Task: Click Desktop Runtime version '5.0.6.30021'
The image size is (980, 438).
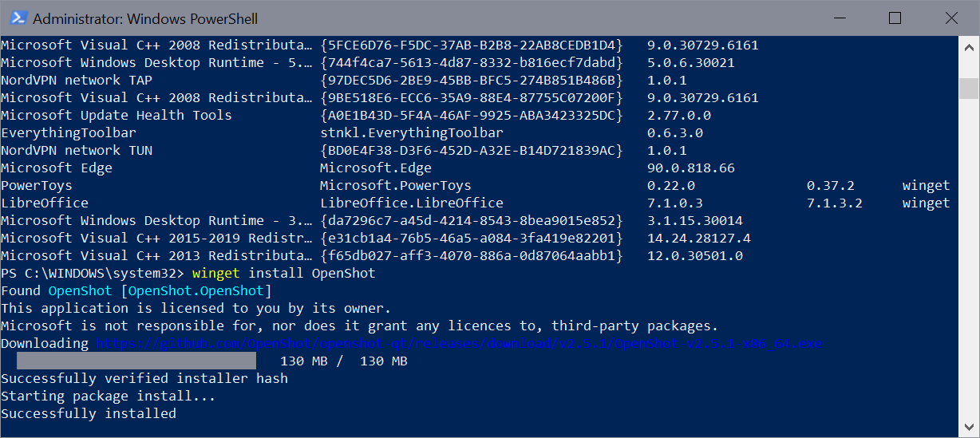Action: [x=691, y=63]
